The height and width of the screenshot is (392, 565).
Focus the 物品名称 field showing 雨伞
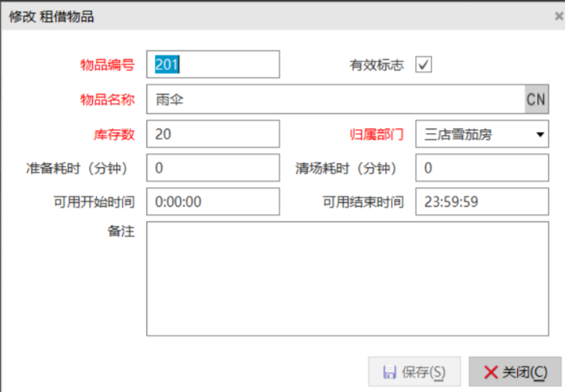(335, 100)
